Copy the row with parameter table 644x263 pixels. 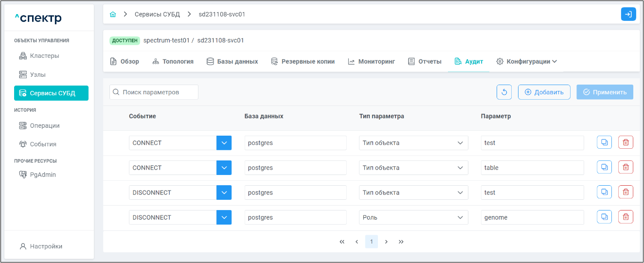(604, 168)
